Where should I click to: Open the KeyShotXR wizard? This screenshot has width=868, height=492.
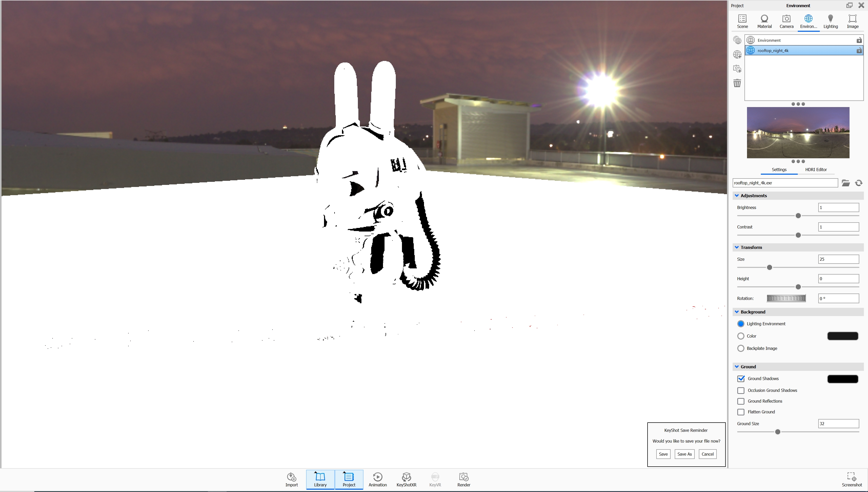click(x=406, y=479)
